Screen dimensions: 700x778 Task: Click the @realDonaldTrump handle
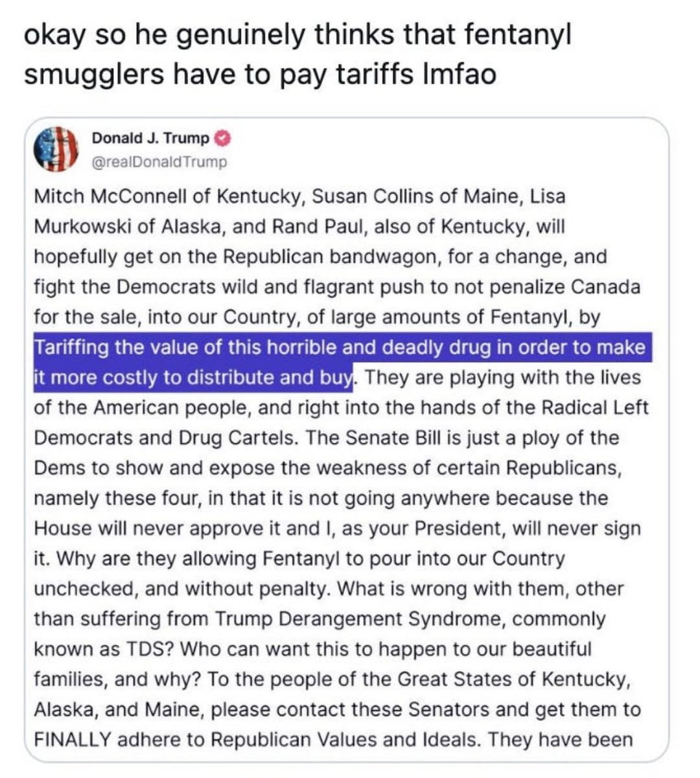click(159, 162)
